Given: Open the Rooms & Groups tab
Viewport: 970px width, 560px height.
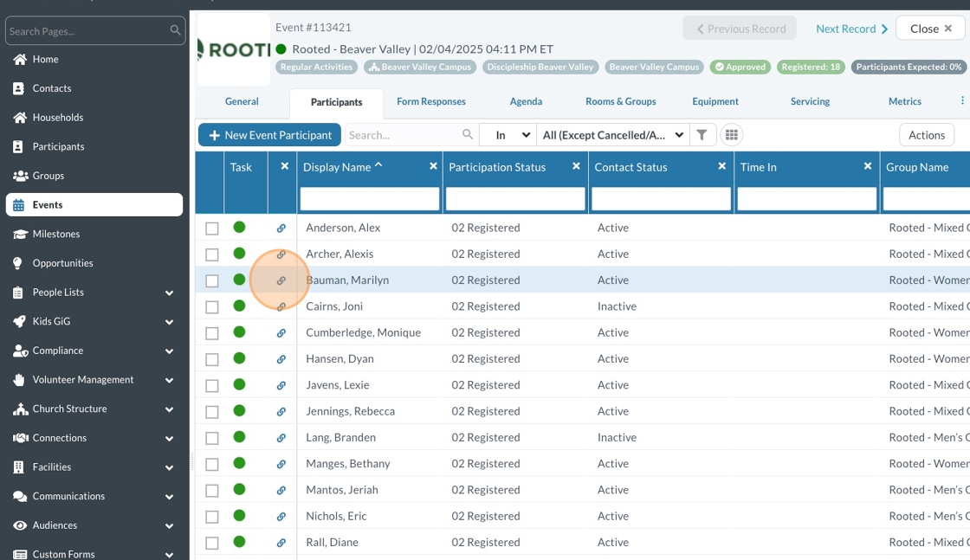Looking at the screenshot, I should tap(621, 101).
